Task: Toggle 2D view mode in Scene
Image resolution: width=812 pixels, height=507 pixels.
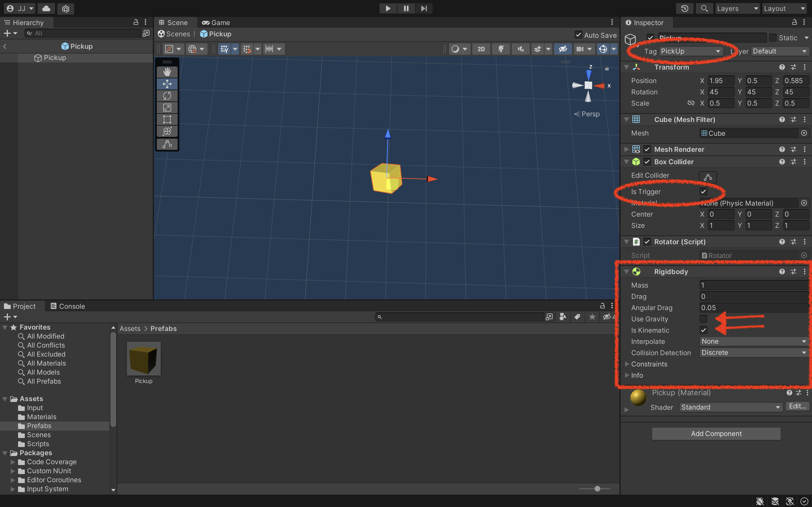Action: pos(481,49)
